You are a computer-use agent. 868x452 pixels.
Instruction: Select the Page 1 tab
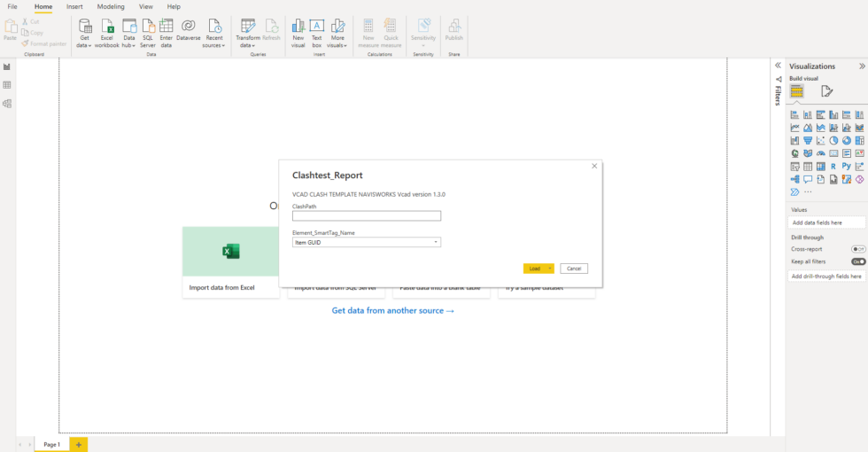(52, 444)
